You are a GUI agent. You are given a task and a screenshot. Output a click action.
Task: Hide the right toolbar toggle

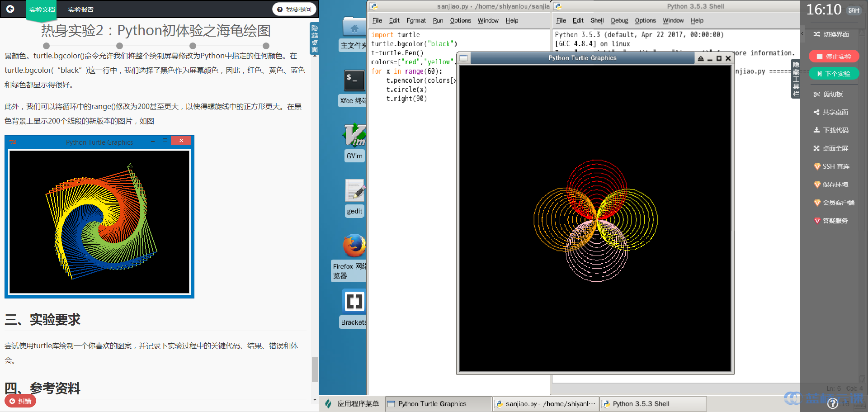(x=796, y=79)
